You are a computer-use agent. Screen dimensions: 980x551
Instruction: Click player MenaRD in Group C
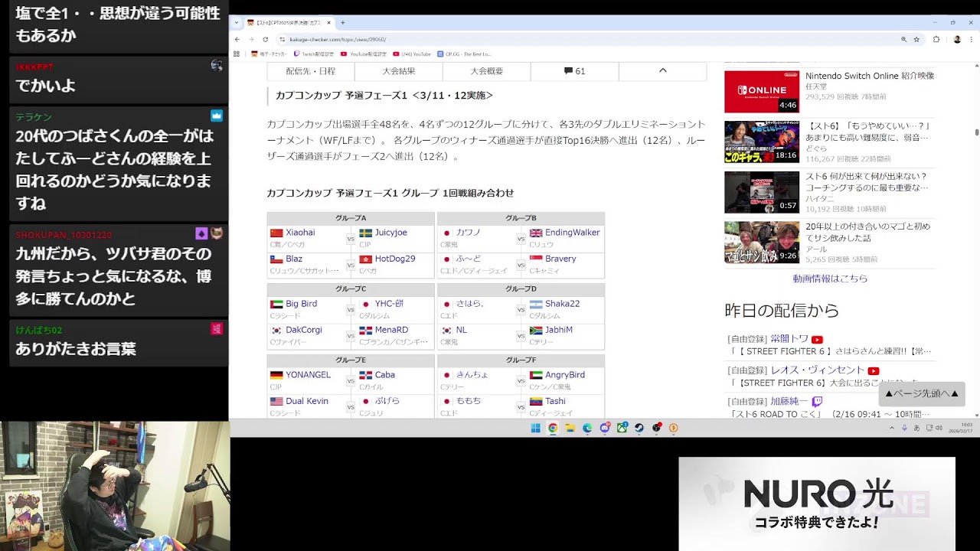coord(391,330)
